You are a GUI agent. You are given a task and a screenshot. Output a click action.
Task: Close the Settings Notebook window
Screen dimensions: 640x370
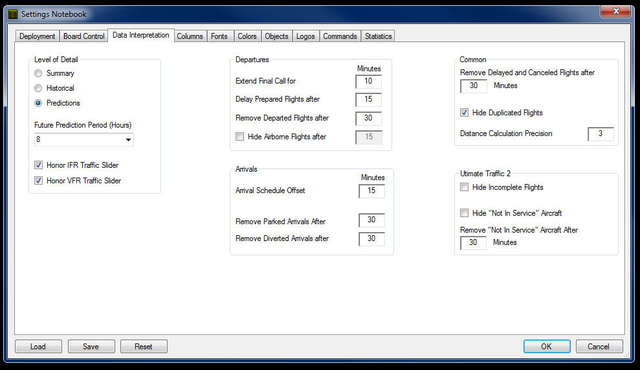click(x=616, y=11)
